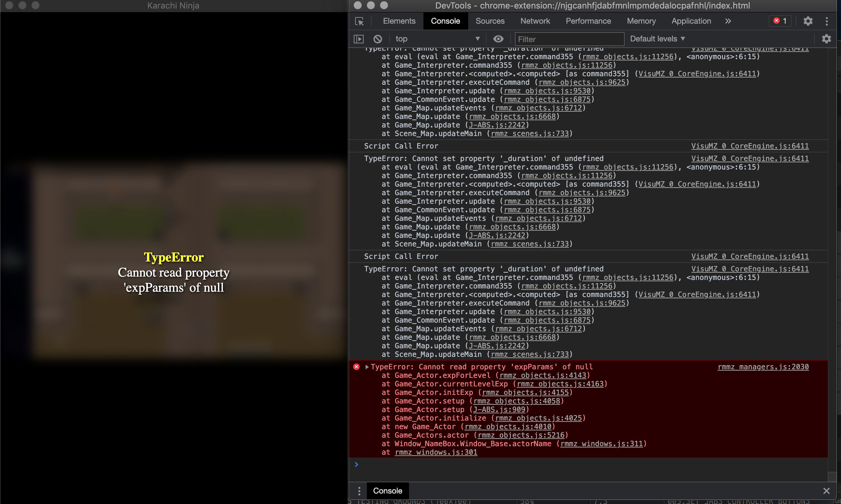Switch to the Network tab
Screen dimensions: 841x504
click(535, 21)
